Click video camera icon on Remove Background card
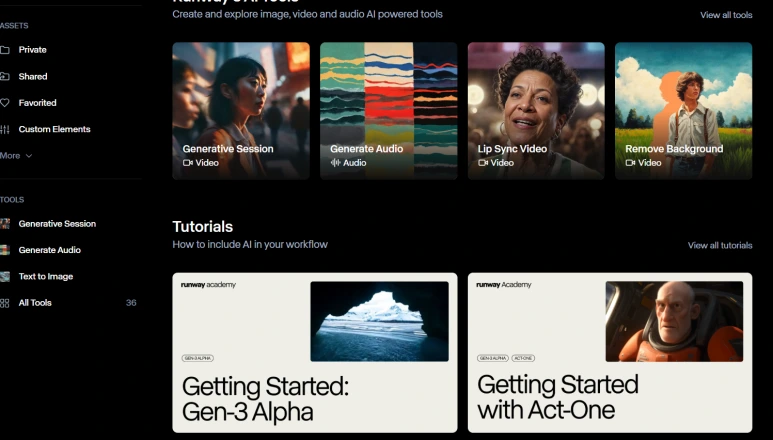 pos(630,163)
